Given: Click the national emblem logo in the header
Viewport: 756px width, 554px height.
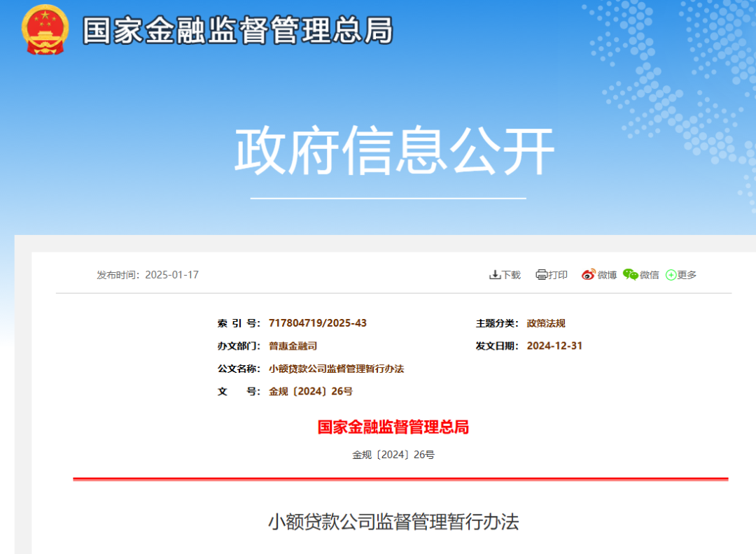Looking at the screenshot, I should 45,30.
